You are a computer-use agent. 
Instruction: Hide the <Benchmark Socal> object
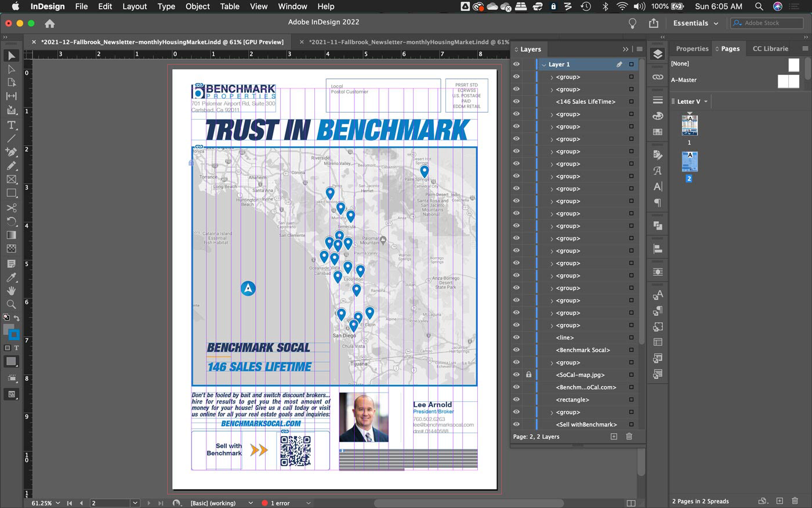click(x=516, y=350)
